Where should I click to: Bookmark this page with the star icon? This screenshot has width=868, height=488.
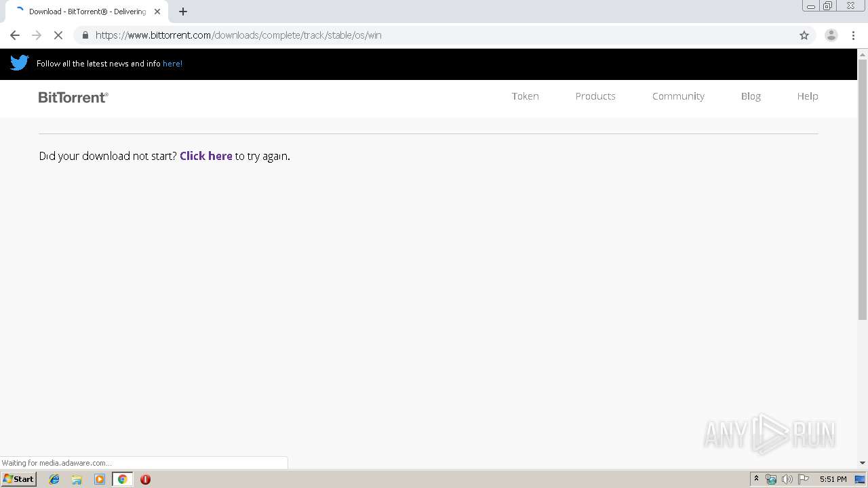[804, 35]
